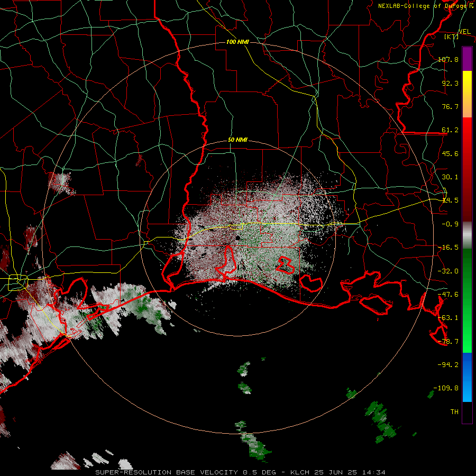The image size is (476, 476).
Task: Click the -63.1 legend value
Action: [448, 318]
